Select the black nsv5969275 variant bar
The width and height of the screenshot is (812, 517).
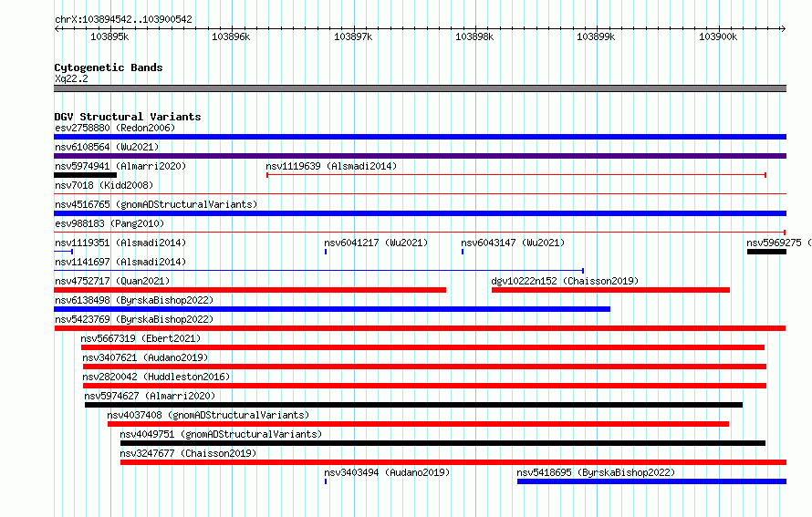(x=767, y=252)
